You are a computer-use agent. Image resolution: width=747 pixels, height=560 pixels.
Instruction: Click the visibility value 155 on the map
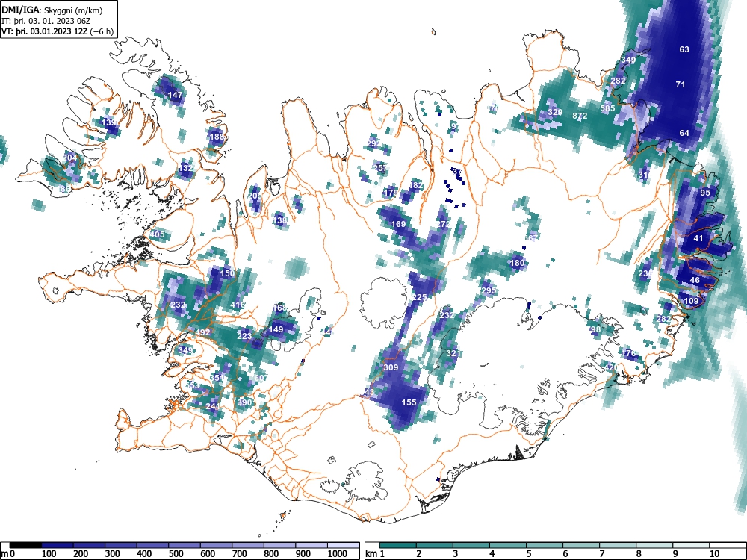click(409, 402)
